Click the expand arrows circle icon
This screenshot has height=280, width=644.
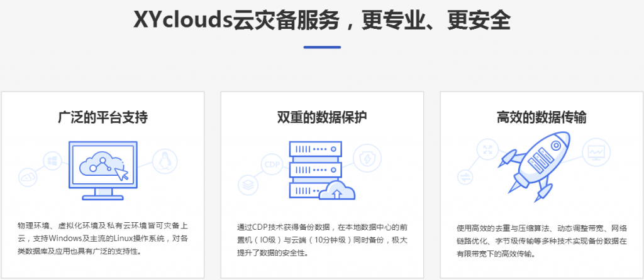(x=487, y=149)
